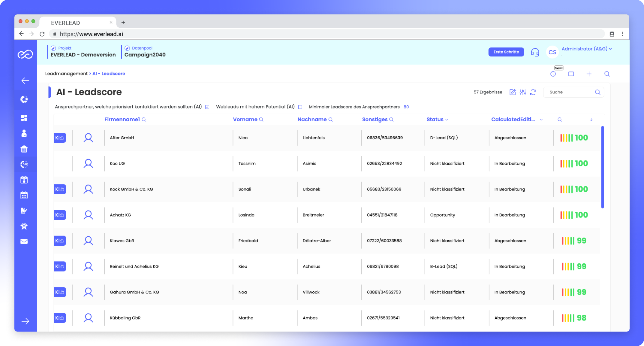644x346 pixels.
Task: Enable the Webleads mit hohem Potential (AI) checkbox
Action: click(300, 107)
